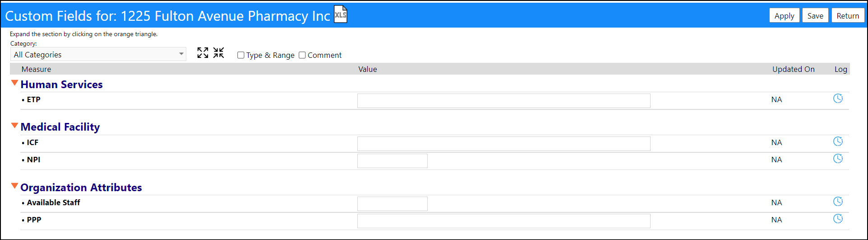Viewport: 868px width, 240px height.
Task: Open the log clock icon for Available Staff
Action: coord(838,202)
